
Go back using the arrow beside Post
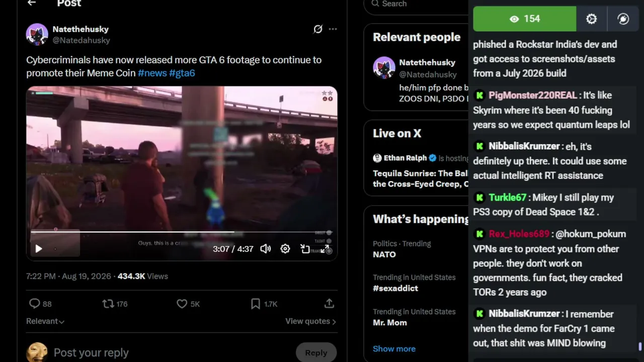pos(32,3)
